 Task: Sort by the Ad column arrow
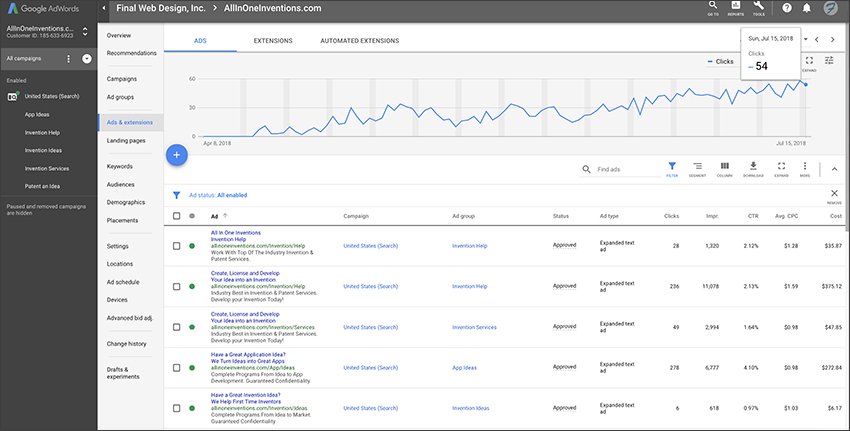[x=225, y=216]
